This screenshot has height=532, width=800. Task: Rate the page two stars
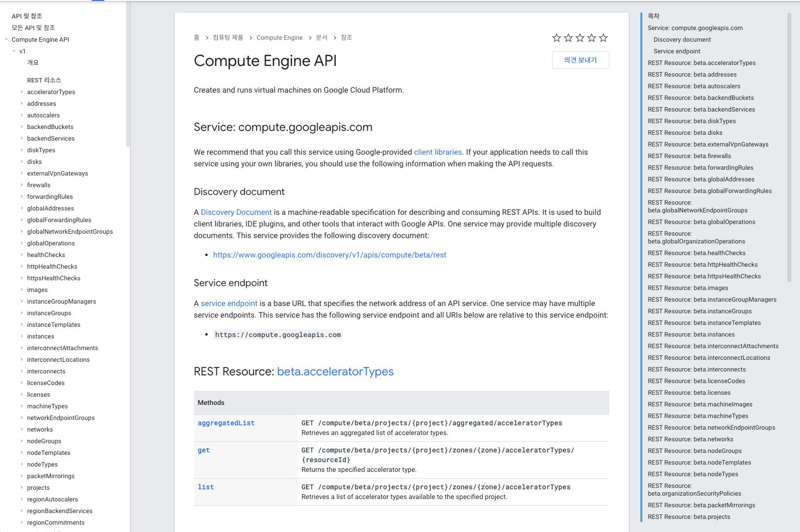[568, 38]
